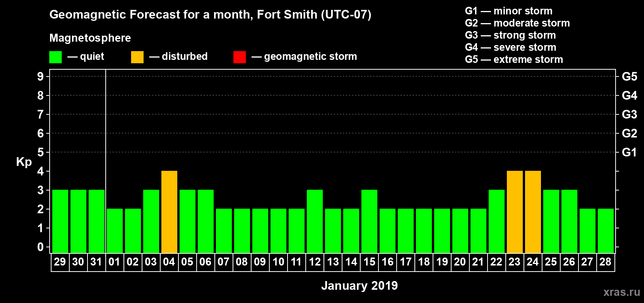The height and width of the screenshot is (303, 644).
Task: Click the date label 19
Action: (442, 262)
